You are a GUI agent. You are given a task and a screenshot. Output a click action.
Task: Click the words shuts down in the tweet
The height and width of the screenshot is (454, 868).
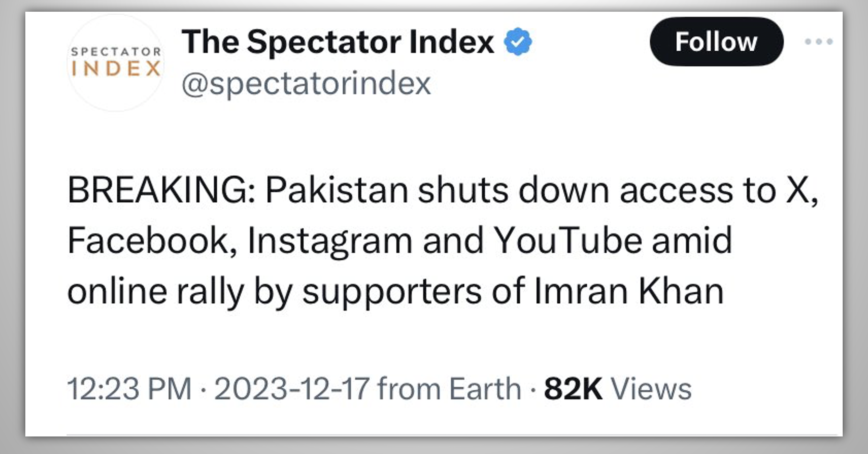pyautogui.click(x=513, y=190)
